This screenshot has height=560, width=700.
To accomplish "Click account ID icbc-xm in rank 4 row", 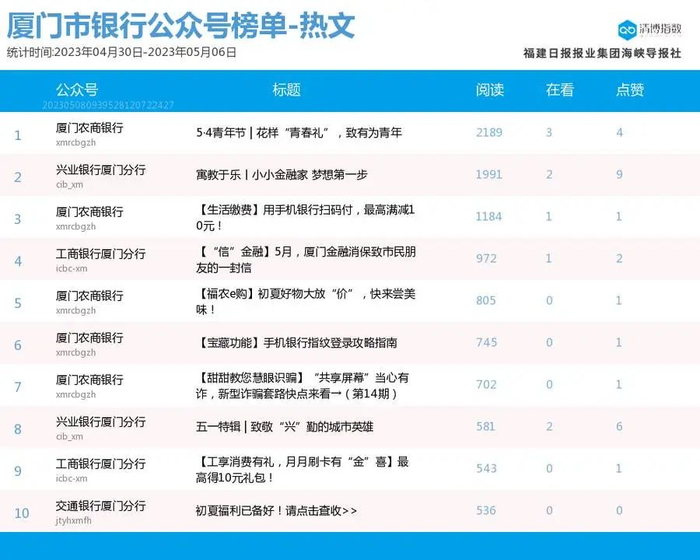I will click(71, 268).
